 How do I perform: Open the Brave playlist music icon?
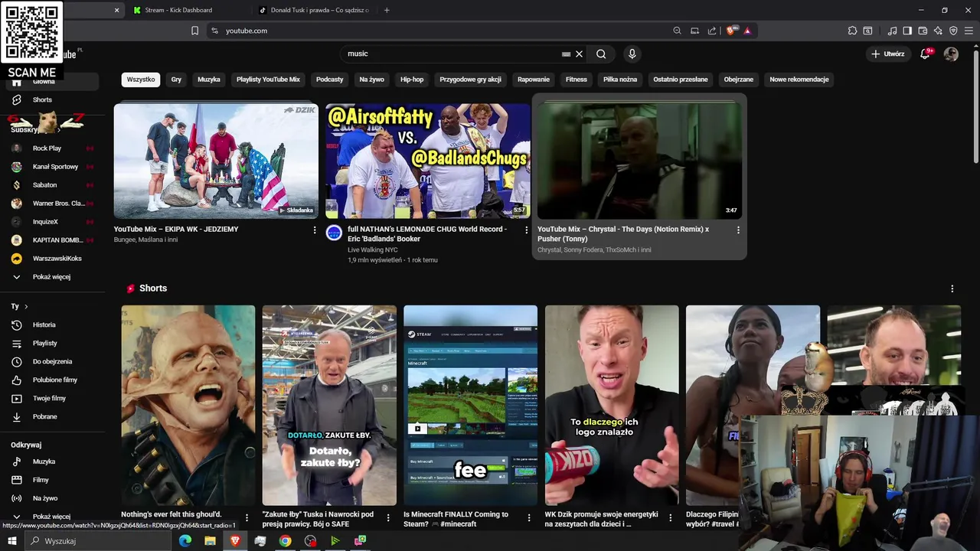click(892, 31)
